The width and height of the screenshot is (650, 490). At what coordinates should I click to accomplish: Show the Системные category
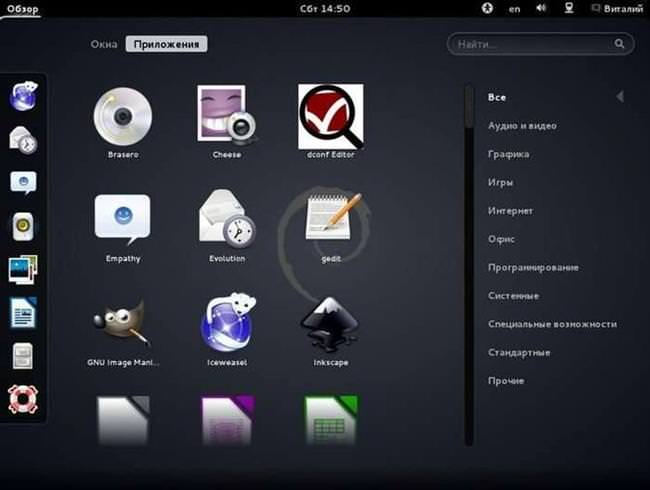click(x=514, y=296)
